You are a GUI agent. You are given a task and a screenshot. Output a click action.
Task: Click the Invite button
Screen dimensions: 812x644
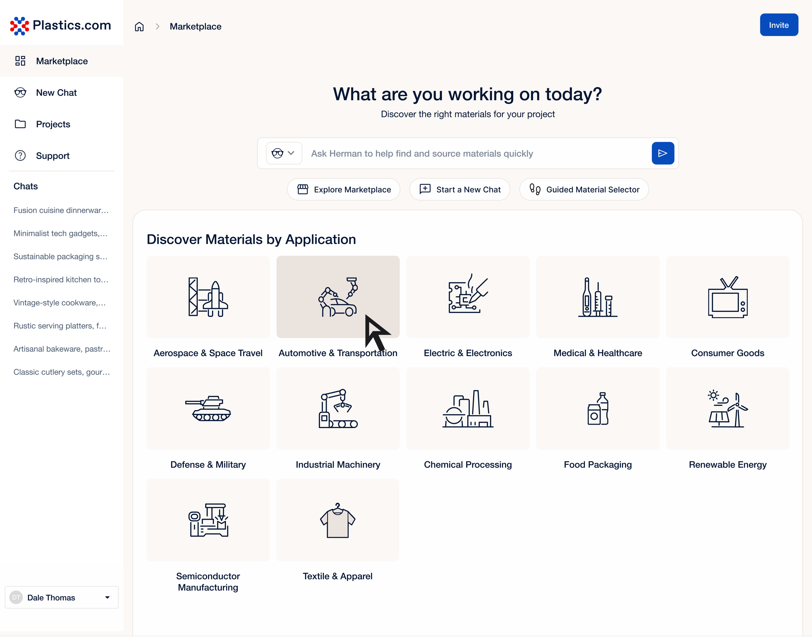click(x=779, y=25)
